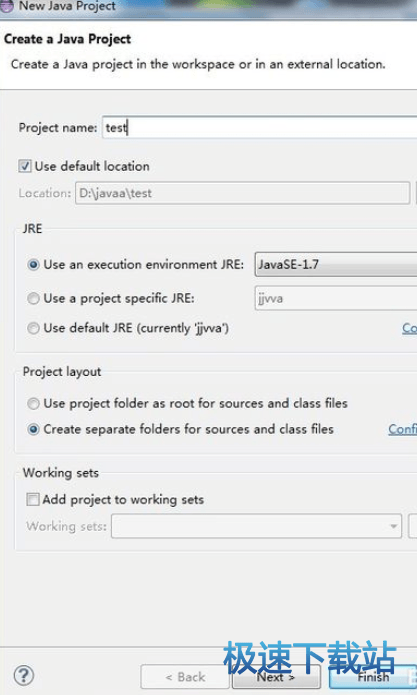417x695 pixels.
Task: Open the JavaSE-1.7 execution environment dropdown
Action: point(336,265)
